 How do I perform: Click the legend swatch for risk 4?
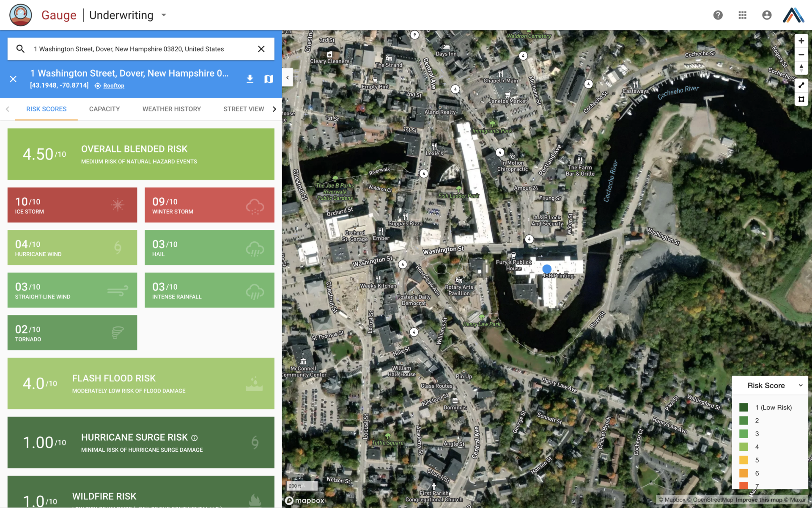[x=743, y=447]
